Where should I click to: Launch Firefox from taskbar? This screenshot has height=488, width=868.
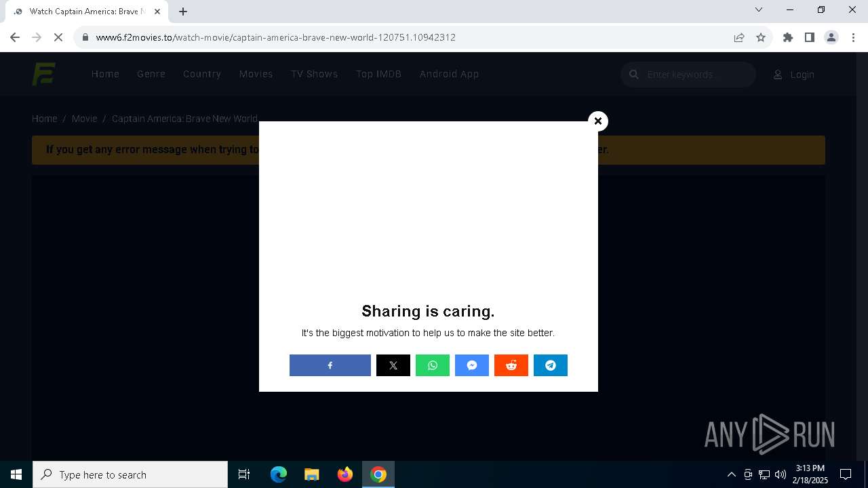pyautogui.click(x=345, y=474)
